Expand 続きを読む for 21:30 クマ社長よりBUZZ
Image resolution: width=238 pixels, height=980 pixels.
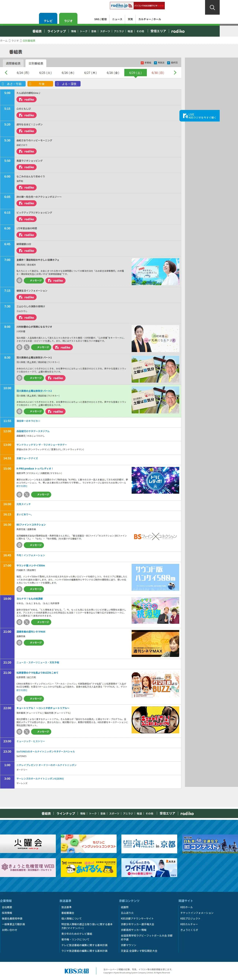click(x=22, y=690)
